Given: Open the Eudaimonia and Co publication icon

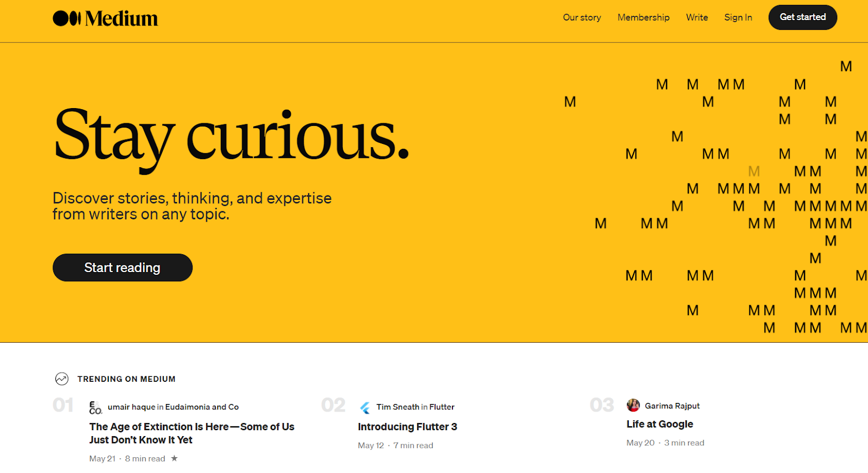Looking at the screenshot, I should pos(95,407).
